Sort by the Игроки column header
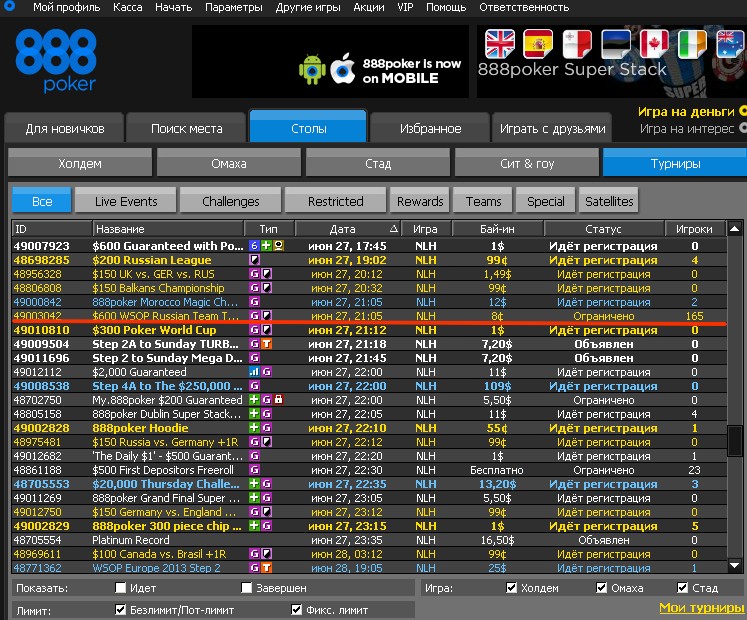 click(x=695, y=229)
